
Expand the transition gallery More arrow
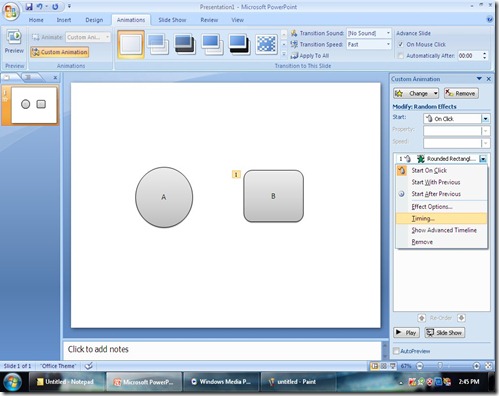[x=284, y=54]
